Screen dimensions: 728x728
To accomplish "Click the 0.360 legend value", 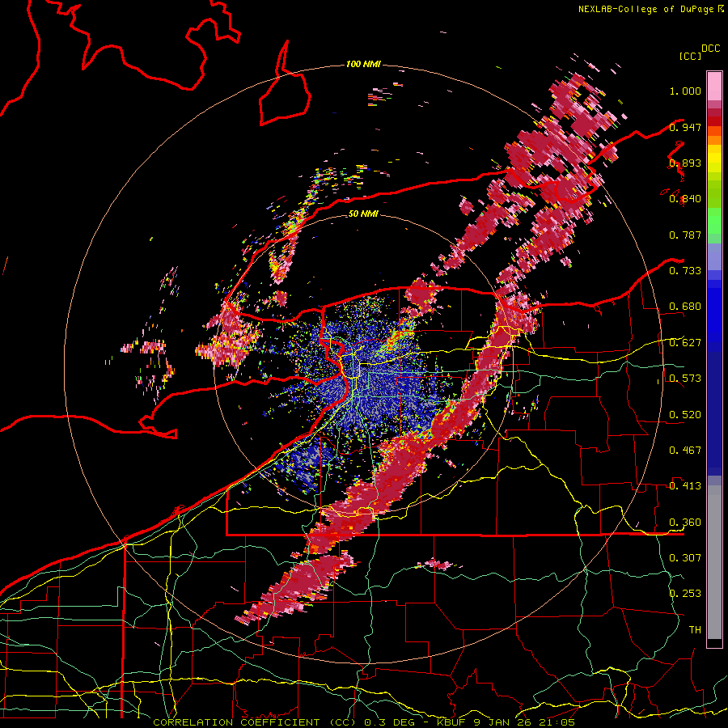I will click(685, 523).
